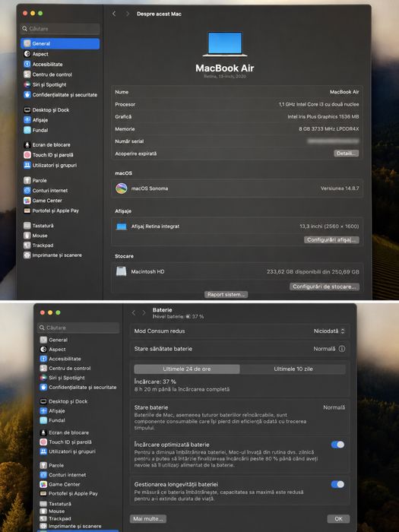Open Conturi internet in Baterie window sidebar
The image size is (399, 532).
63,475
